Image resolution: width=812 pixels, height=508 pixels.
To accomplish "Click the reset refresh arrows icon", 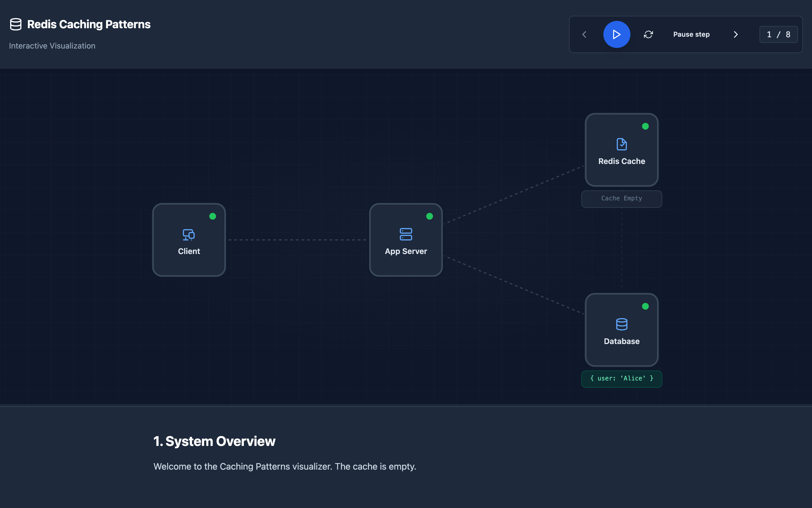I will point(648,34).
